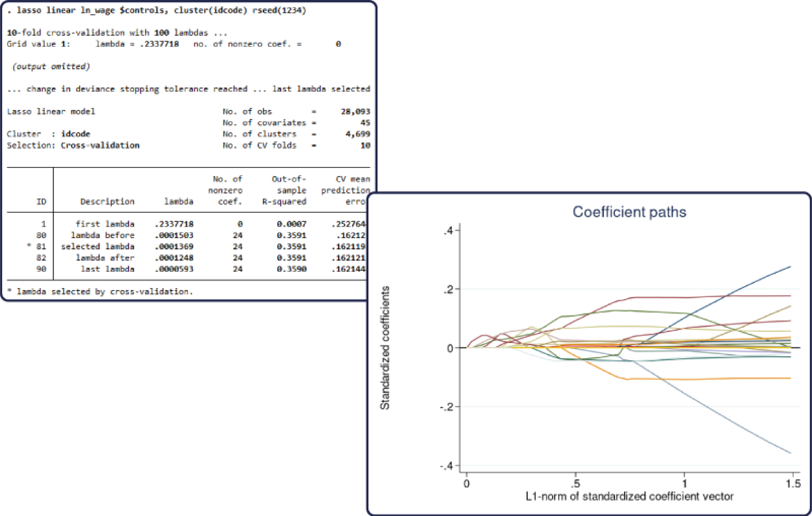Click the No. of CV folds value 10

(365, 145)
